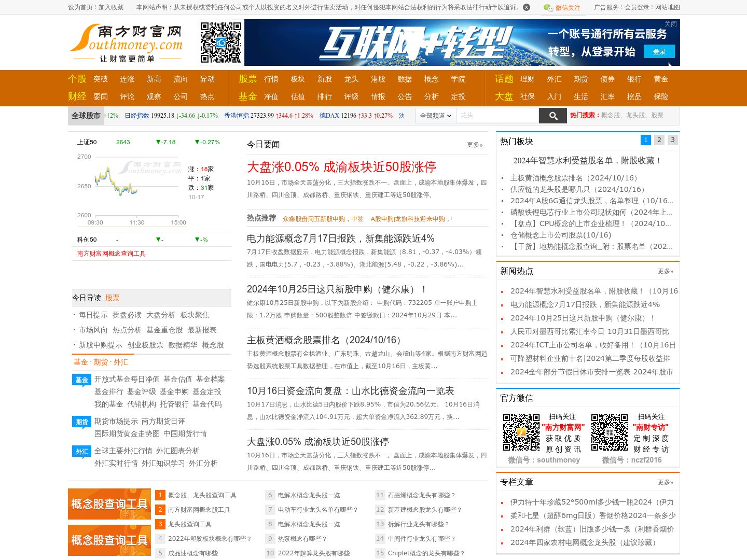Click the QR code beside the logo

pos(221,43)
